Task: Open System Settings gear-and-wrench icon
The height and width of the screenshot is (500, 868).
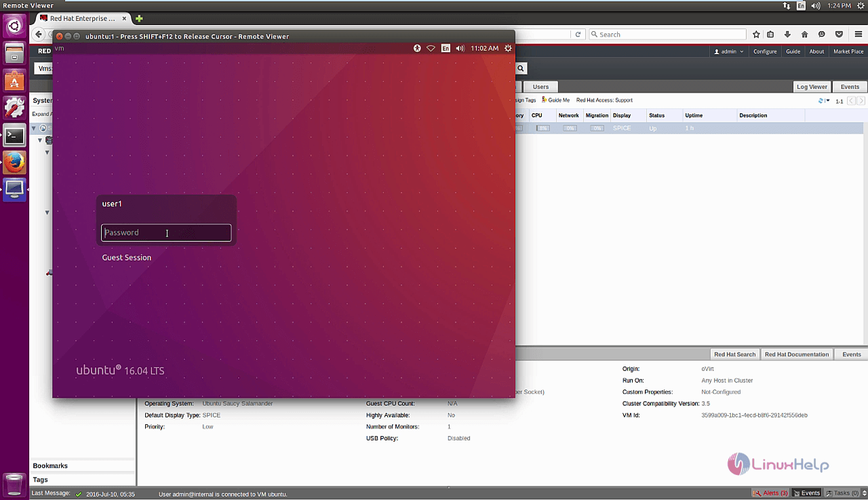Action: 14,108
